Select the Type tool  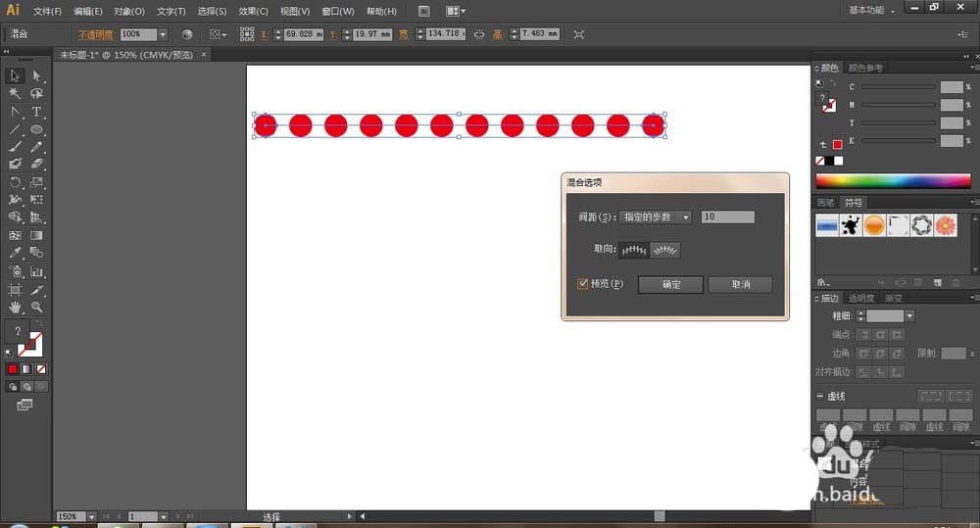tap(37, 112)
